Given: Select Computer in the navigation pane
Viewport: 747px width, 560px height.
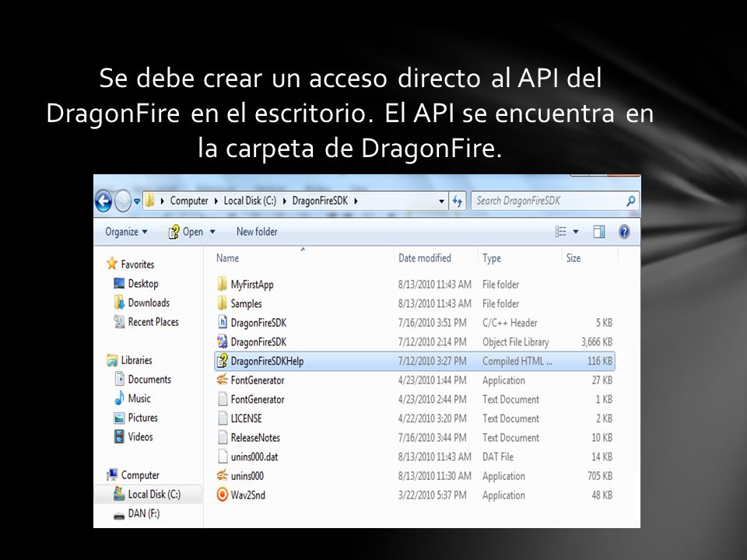Looking at the screenshot, I should [140, 475].
